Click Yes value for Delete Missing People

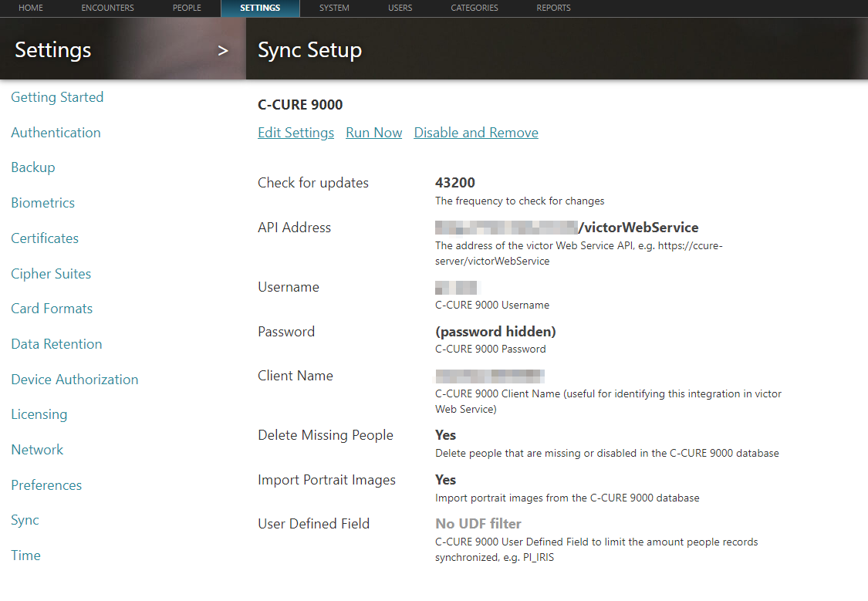[446, 435]
